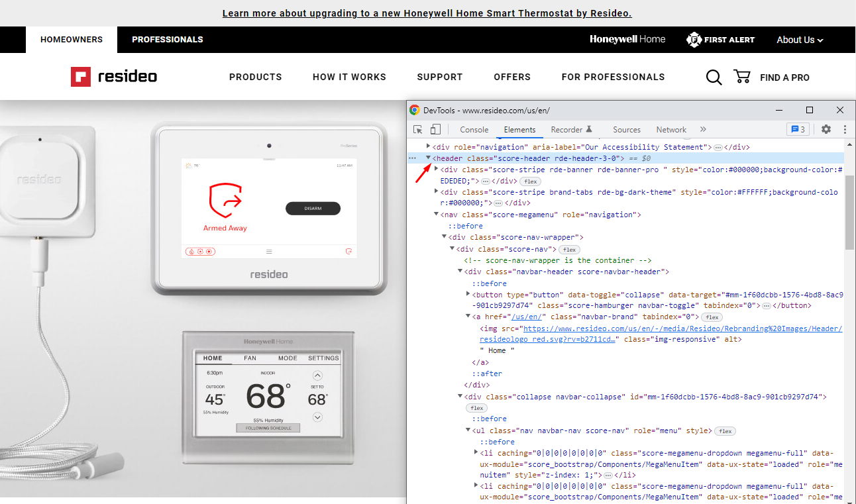The image size is (856, 504).
Task: Close the DevTools window
Action: (x=840, y=110)
